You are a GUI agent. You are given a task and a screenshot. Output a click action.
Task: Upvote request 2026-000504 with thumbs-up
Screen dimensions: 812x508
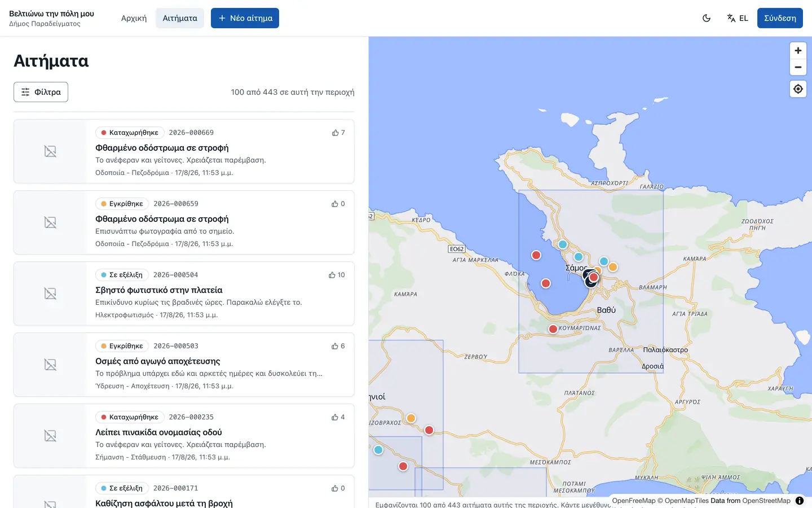[337, 275]
